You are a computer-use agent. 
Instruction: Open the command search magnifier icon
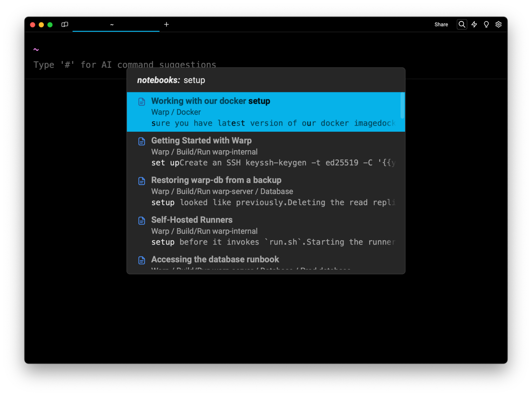point(462,24)
